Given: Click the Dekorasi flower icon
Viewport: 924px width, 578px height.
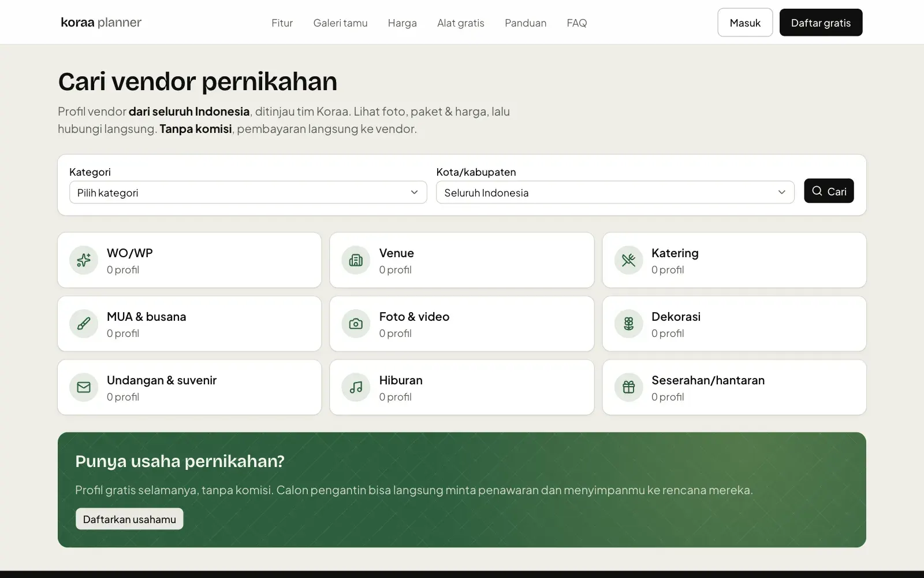Looking at the screenshot, I should (x=628, y=324).
